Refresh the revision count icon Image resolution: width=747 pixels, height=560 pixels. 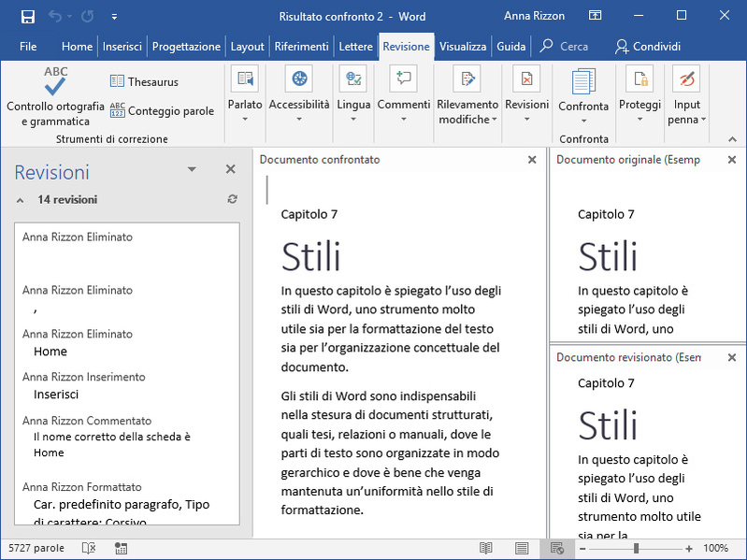coord(233,199)
